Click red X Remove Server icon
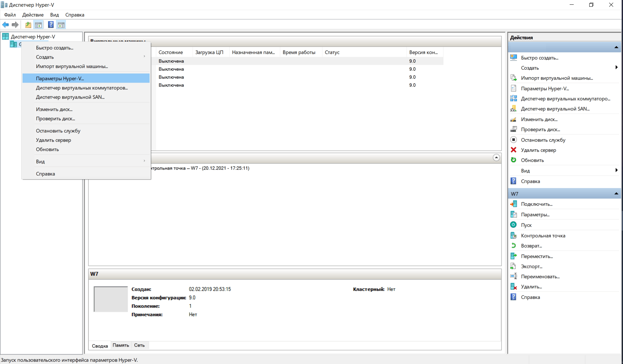 (514, 150)
